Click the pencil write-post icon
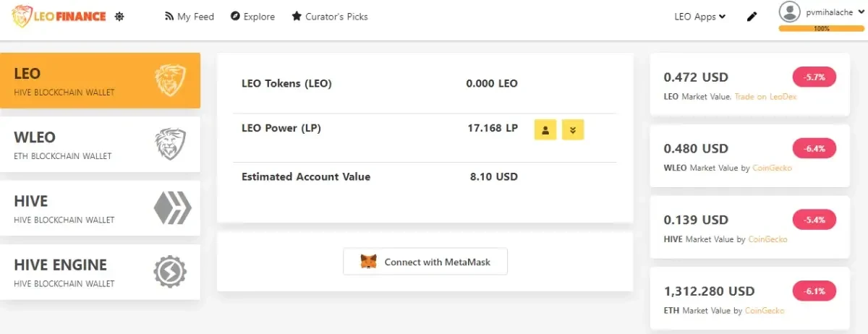This screenshot has width=868, height=334. point(752,17)
